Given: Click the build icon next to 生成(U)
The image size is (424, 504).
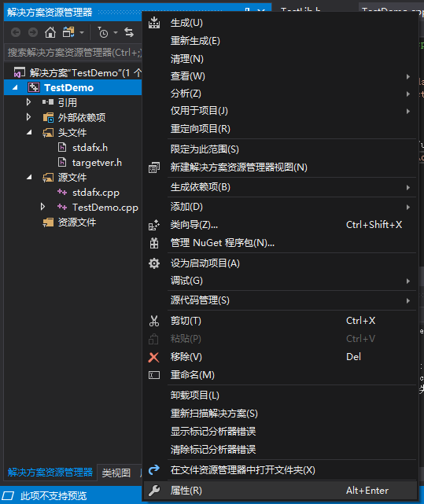Looking at the screenshot, I should click(154, 23).
